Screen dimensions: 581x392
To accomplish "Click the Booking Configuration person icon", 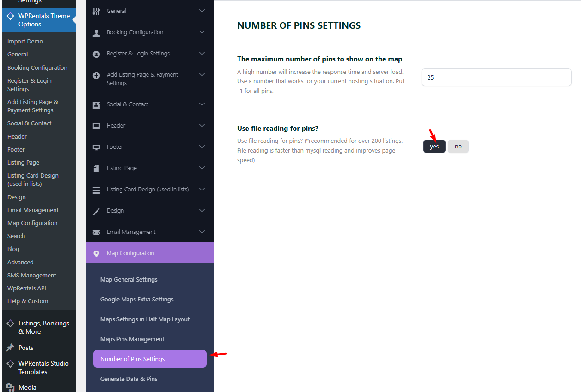I will tap(96, 32).
